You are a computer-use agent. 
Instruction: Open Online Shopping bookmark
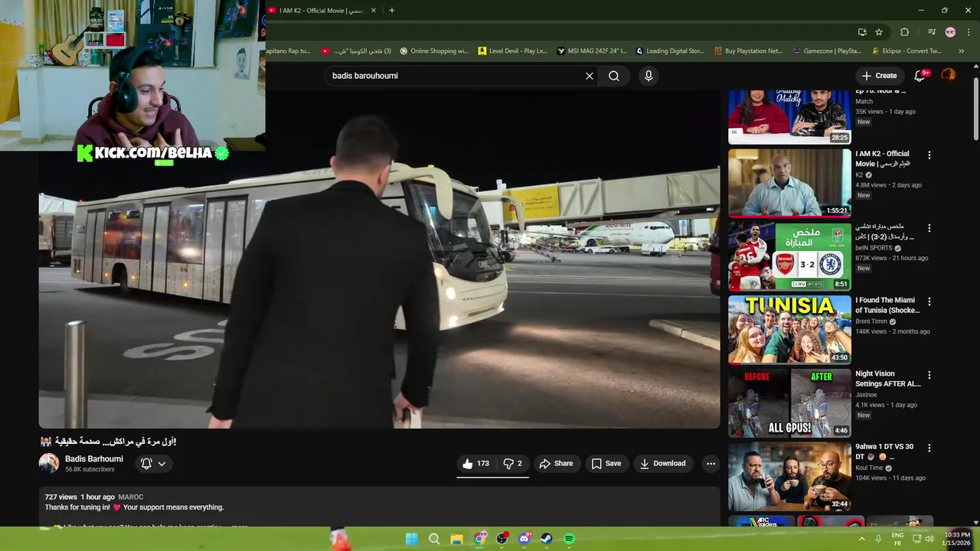point(434,51)
